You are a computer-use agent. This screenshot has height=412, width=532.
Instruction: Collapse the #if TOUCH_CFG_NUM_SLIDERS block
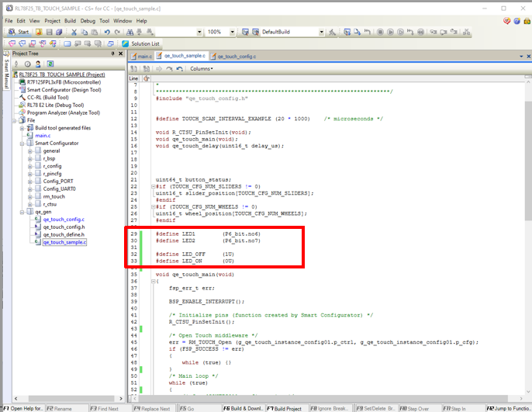[x=154, y=186]
